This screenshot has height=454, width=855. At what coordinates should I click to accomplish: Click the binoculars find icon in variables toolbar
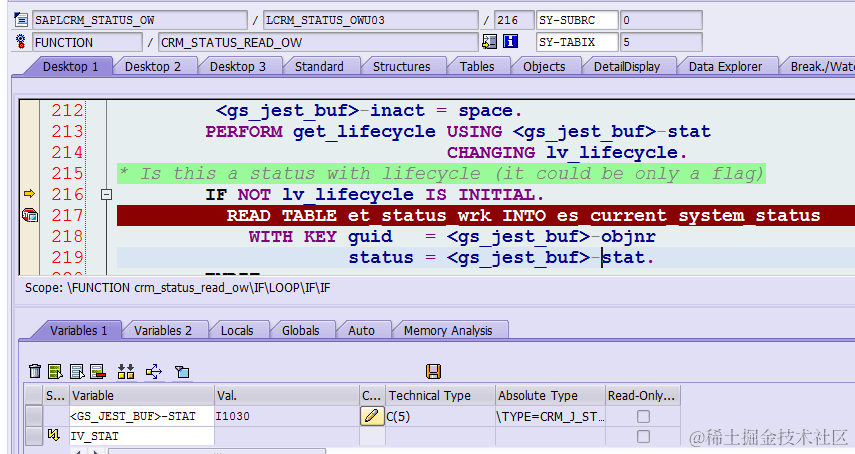126,371
